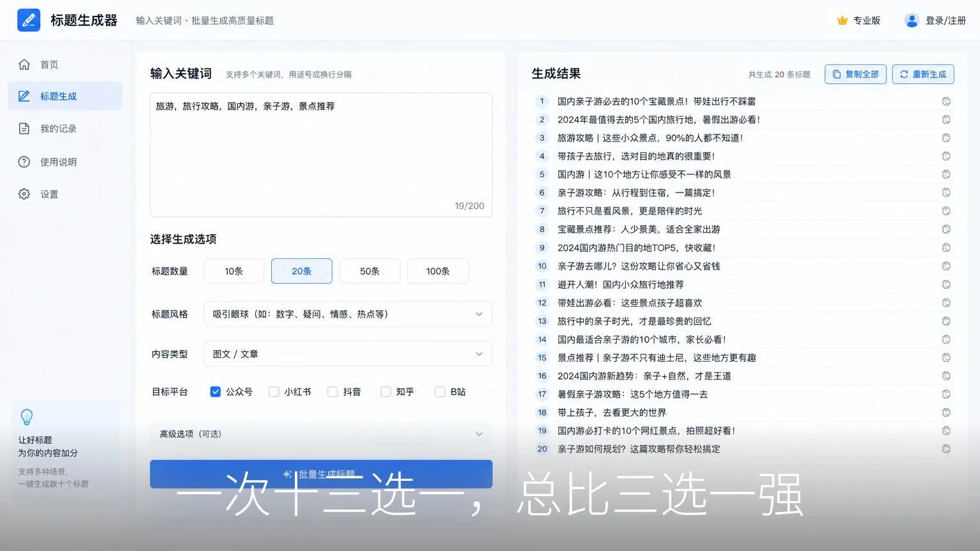980x551 pixels.
Task: Copy result row 1 with its copy icon
Action: click(946, 101)
